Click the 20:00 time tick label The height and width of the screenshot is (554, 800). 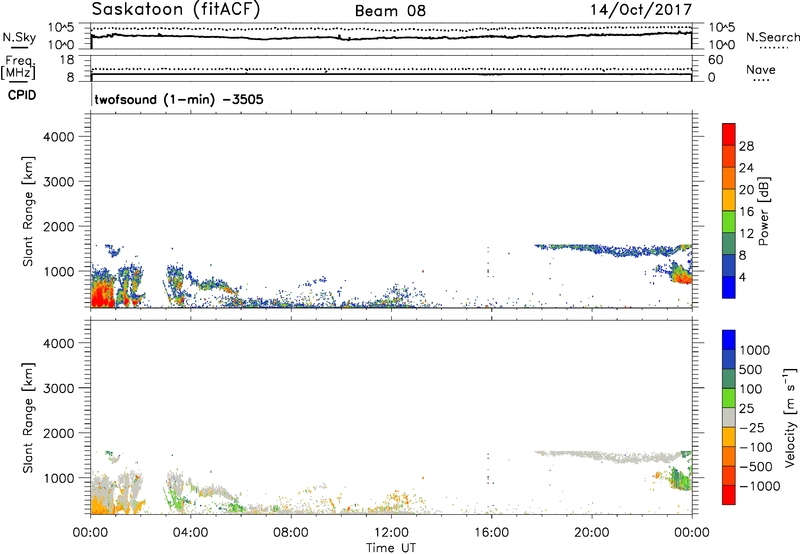[592, 533]
